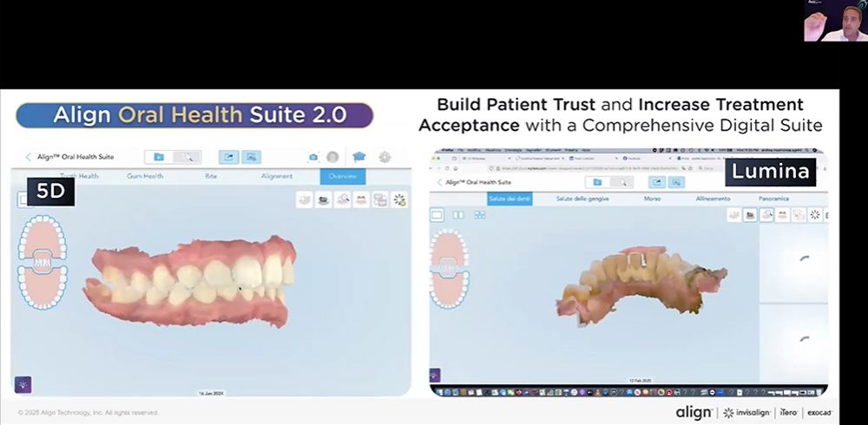Image resolution: width=868 pixels, height=425 pixels.
Task: Take snapshot with camera icon in 5D panel
Action: pos(313,157)
